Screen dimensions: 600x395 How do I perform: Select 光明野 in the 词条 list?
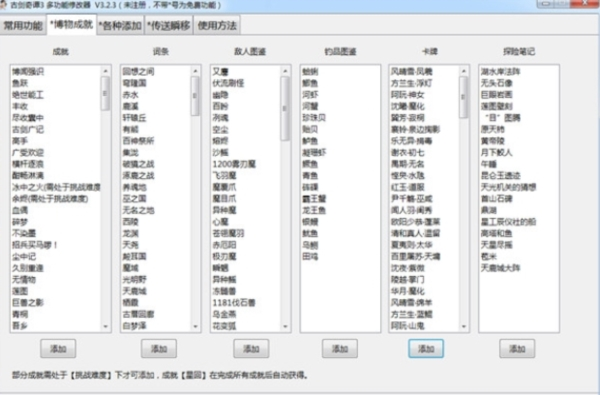point(134,279)
